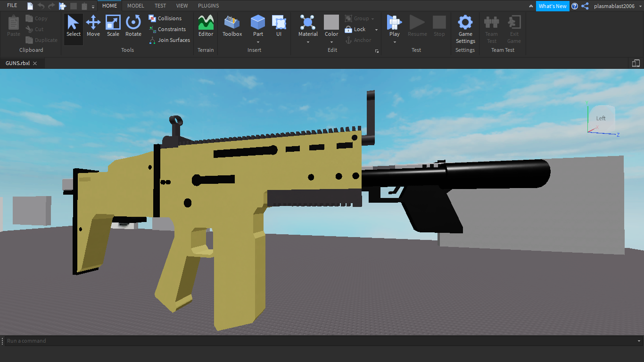The image size is (644, 362).
Task: Switch to the PLUGINS tab
Action: click(208, 6)
